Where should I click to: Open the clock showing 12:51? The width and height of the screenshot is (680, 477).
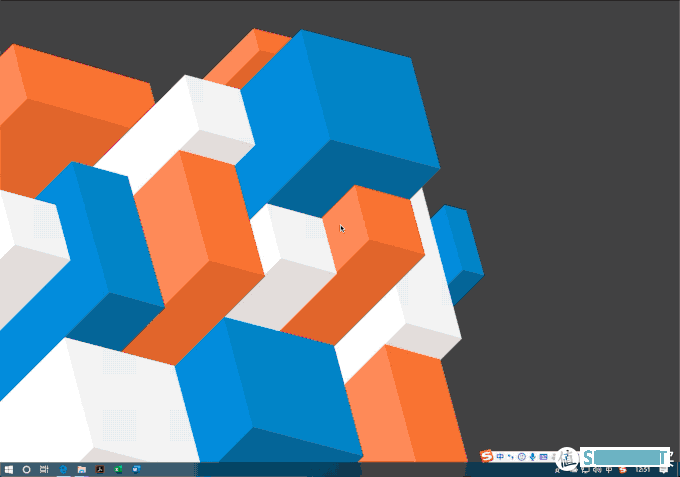[643, 470]
